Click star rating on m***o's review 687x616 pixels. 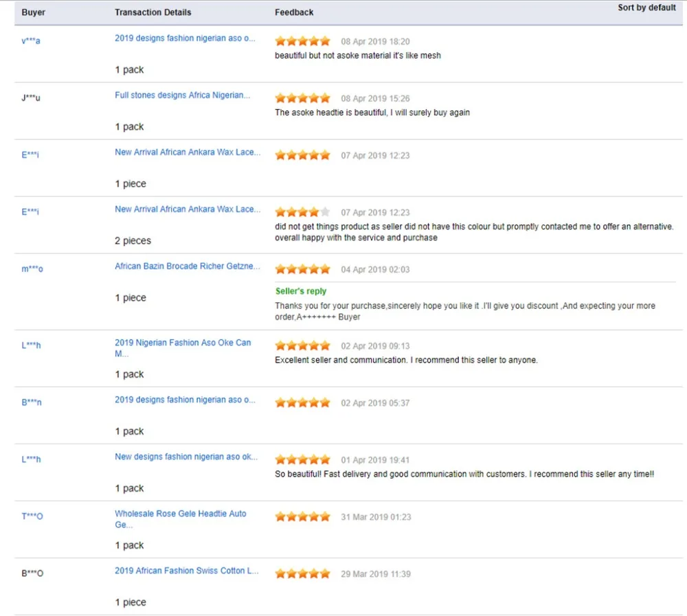pos(302,269)
